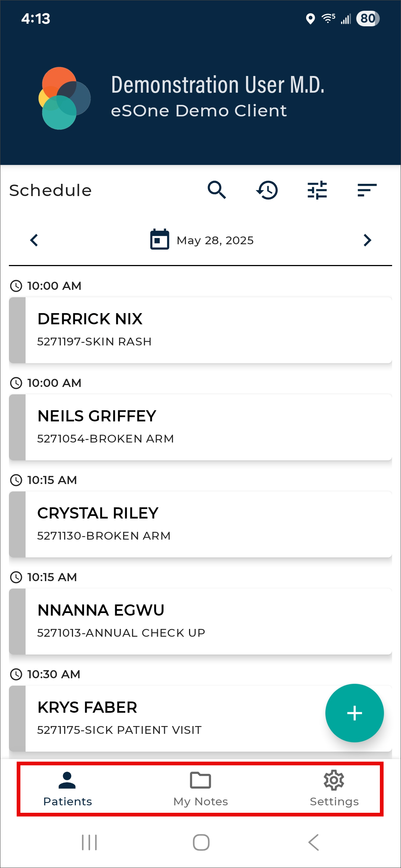This screenshot has height=868, width=401.
Task: Tap the Settings gear icon
Action: click(334, 780)
